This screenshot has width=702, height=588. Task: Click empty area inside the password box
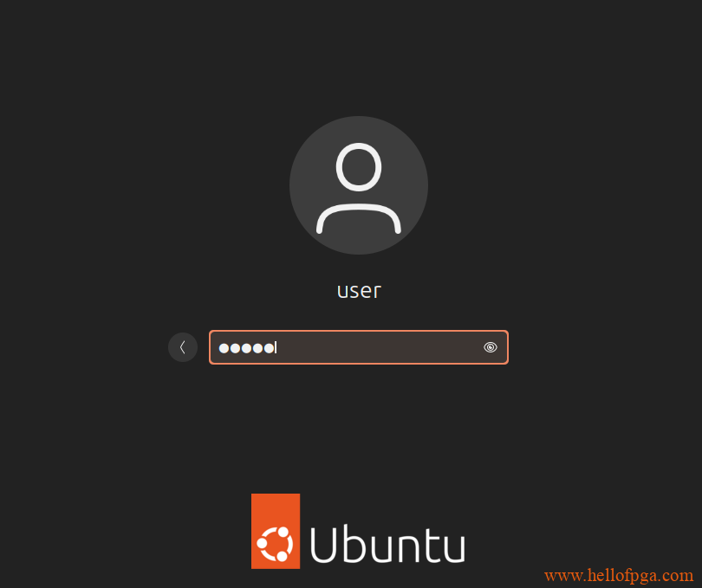coord(380,347)
